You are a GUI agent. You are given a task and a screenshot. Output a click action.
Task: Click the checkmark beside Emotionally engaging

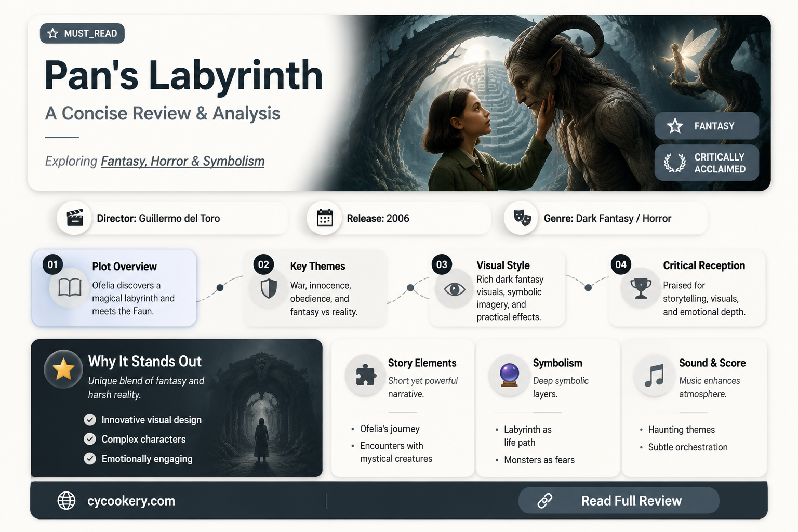(90, 459)
